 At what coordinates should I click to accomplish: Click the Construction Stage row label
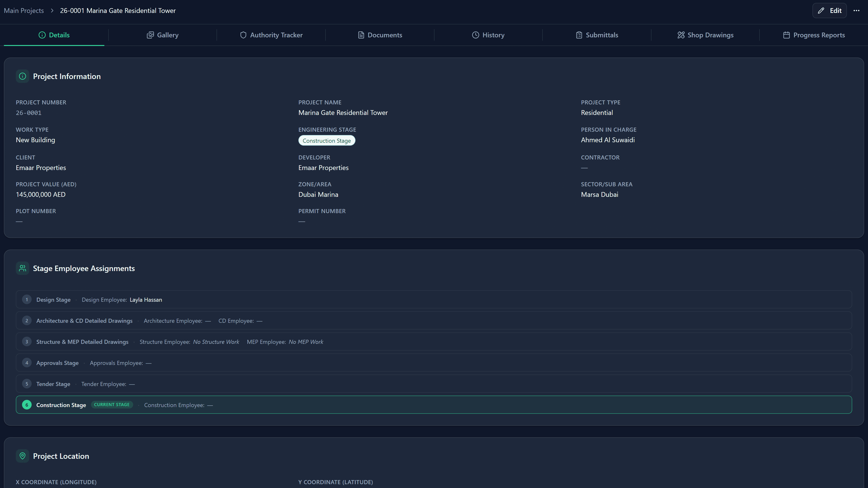(x=61, y=405)
